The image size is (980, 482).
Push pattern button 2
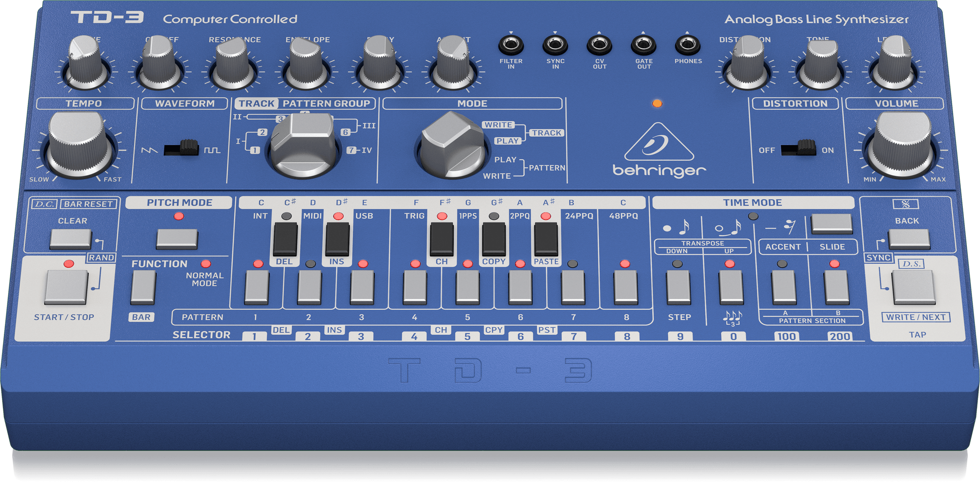[310, 287]
